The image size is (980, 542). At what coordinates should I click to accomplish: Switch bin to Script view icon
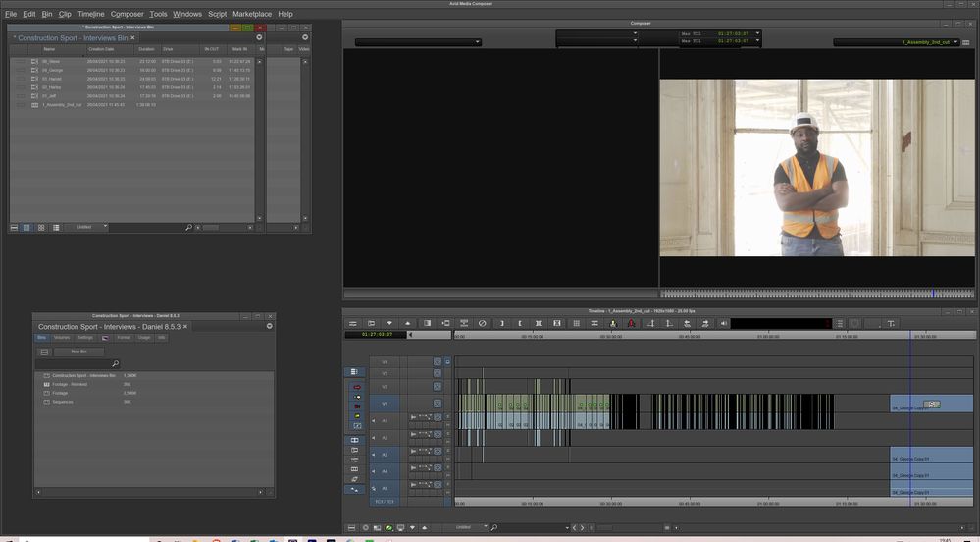tap(54, 227)
